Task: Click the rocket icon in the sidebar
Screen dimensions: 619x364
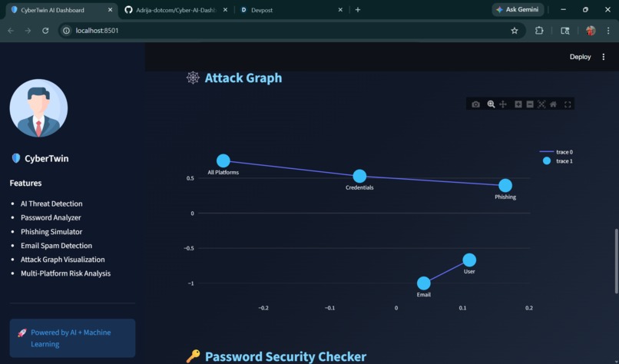Action: (x=22, y=333)
